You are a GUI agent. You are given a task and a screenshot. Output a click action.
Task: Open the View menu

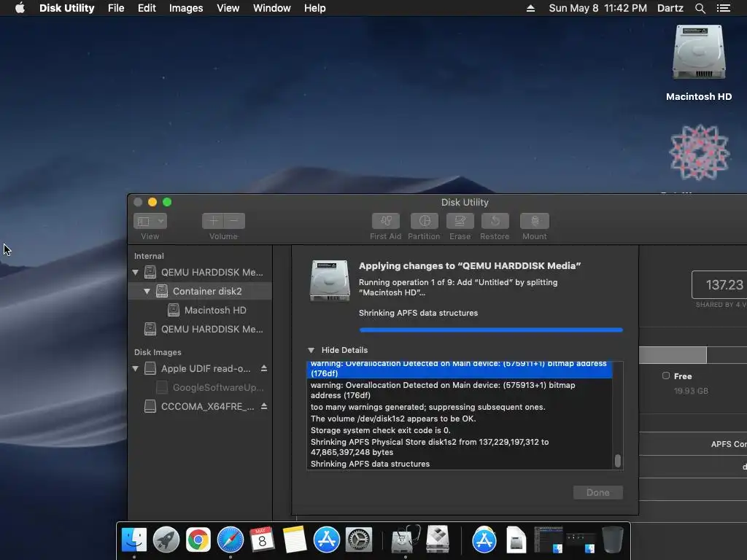point(228,8)
